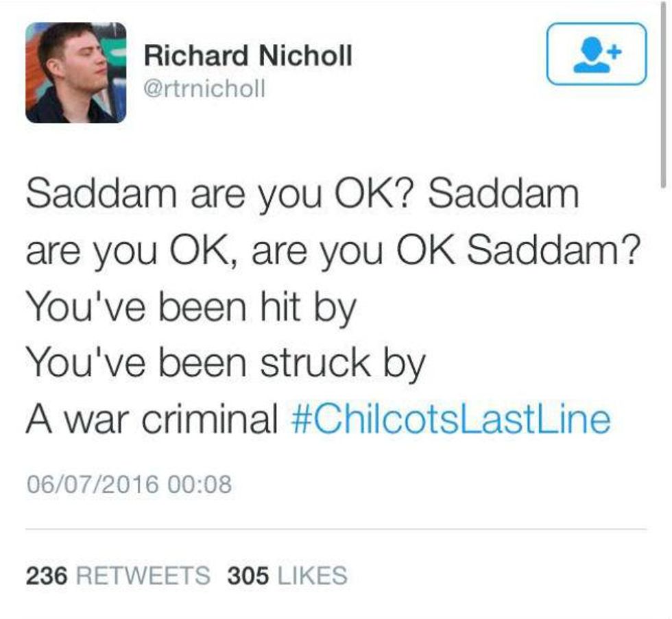Click the vertical scrollbar thumb
The image size is (672, 619).
point(663,93)
